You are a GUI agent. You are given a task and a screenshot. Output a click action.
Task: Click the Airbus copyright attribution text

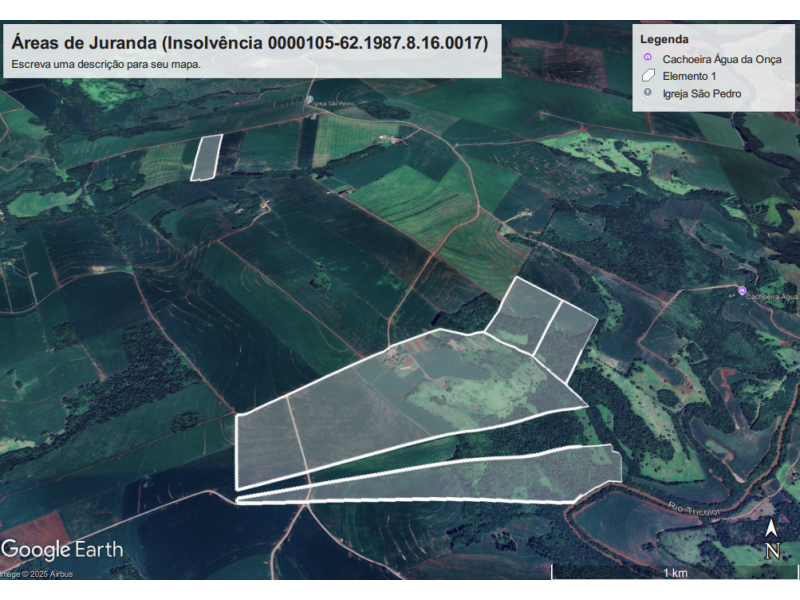pyautogui.click(x=37, y=574)
